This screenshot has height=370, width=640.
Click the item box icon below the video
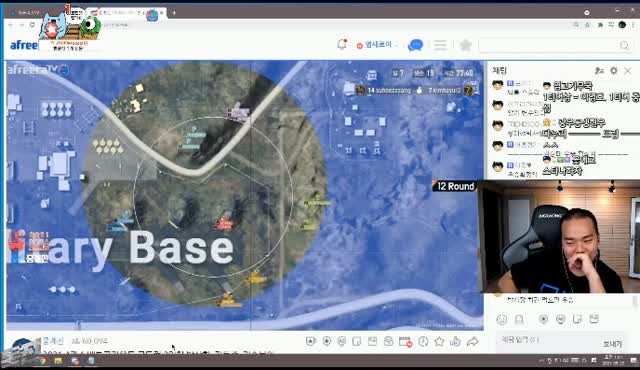point(388,341)
